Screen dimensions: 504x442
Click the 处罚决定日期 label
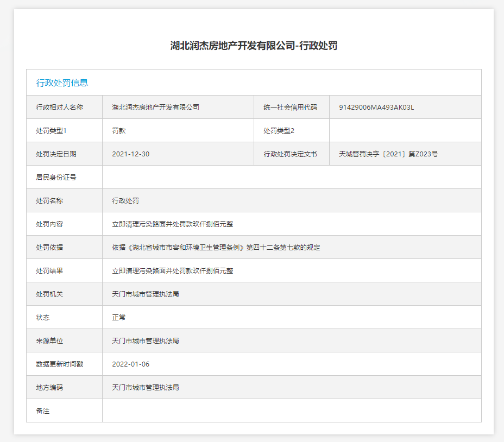coord(56,154)
